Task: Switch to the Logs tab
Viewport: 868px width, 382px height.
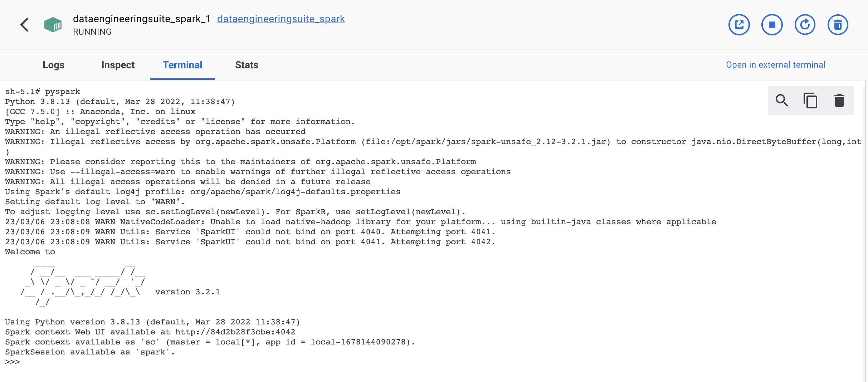Action: click(54, 65)
